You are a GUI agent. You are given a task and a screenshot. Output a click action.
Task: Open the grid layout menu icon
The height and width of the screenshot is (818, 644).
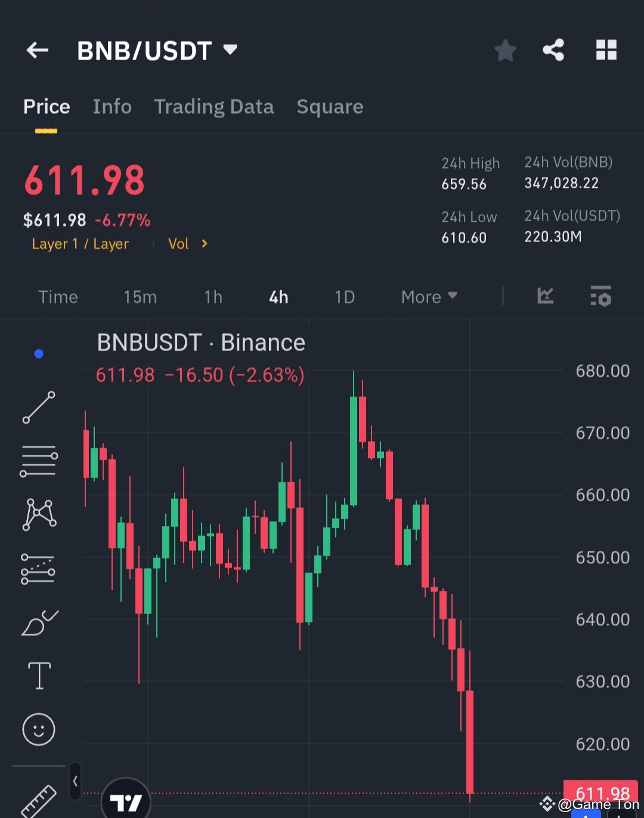pos(606,50)
